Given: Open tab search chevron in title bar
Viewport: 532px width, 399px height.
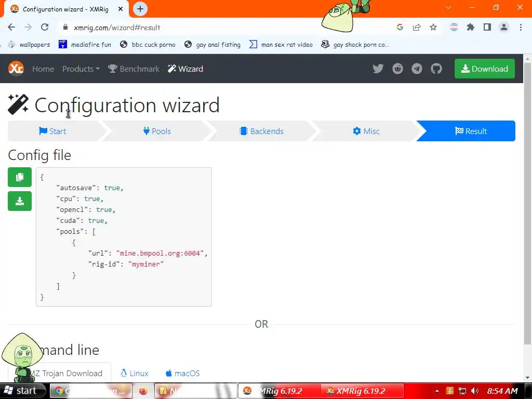Looking at the screenshot, I should [x=448, y=7].
